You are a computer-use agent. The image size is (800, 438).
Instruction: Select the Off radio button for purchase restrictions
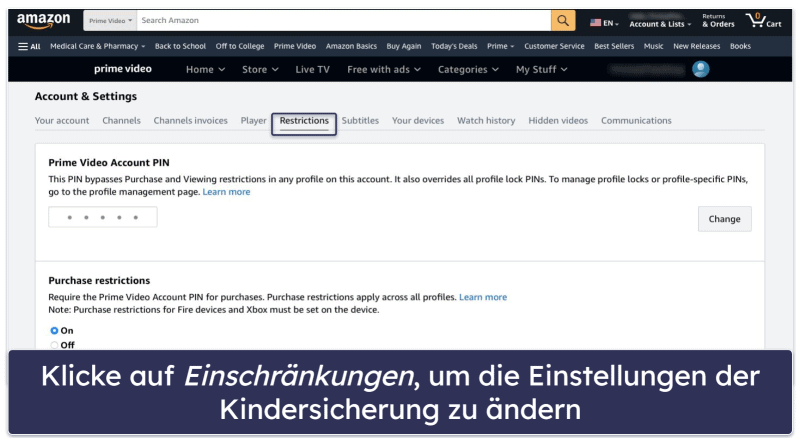pos(54,345)
